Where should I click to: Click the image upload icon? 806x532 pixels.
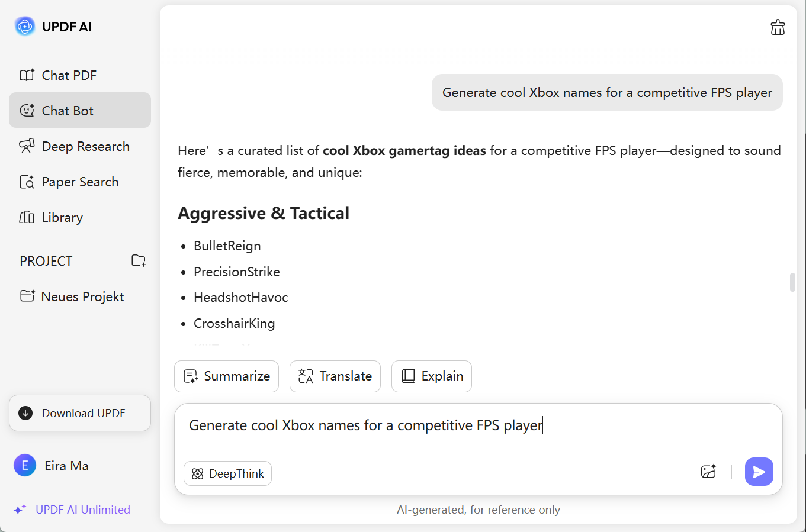(708, 472)
